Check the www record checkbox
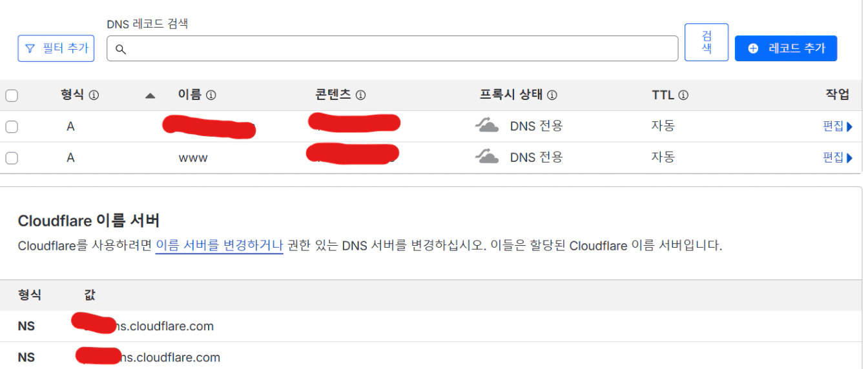 click(x=12, y=158)
